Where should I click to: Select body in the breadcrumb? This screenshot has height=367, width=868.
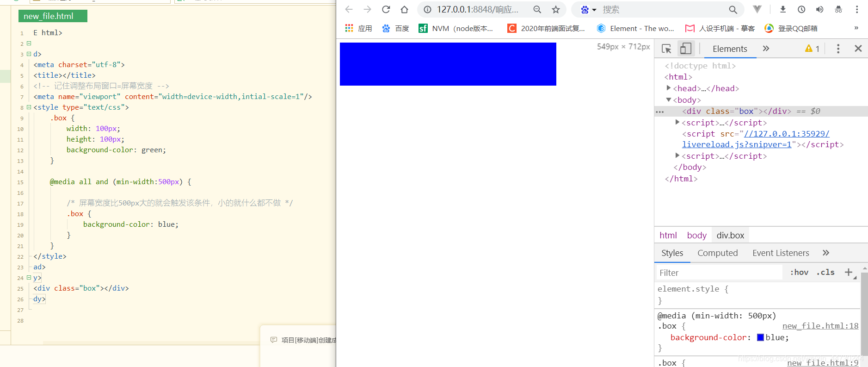697,235
